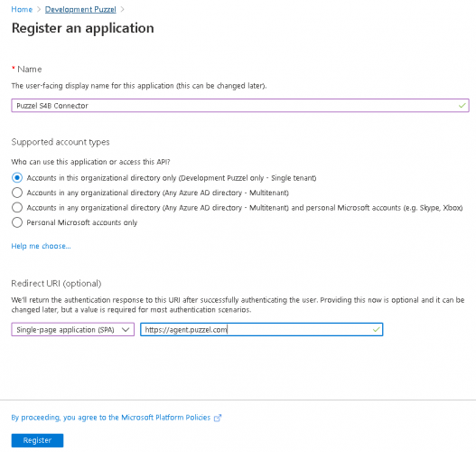The height and width of the screenshot is (452, 476).
Task: Click the Register an application page heading
Action: pos(82,28)
